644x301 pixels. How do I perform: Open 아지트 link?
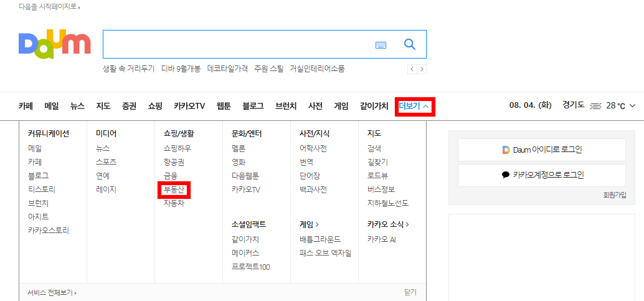pos(38,217)
